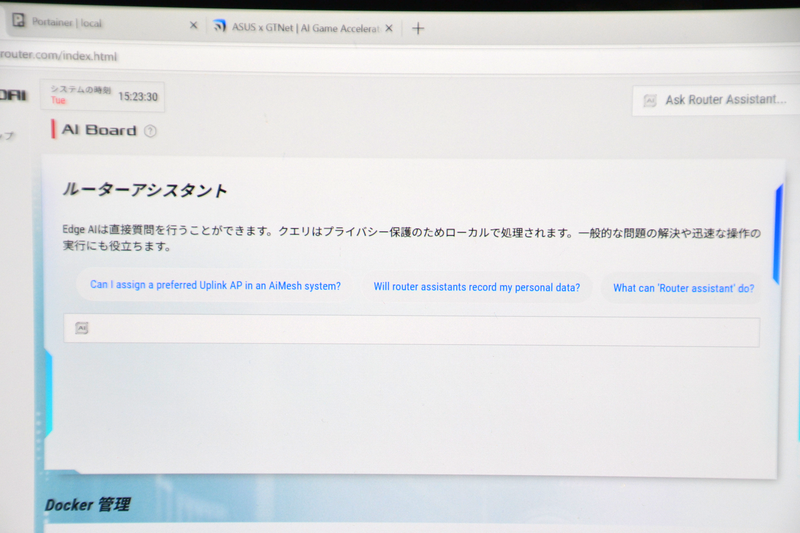Screen dimensions: 800x533
Task: Ask what 'Router assistant' can do
Action: point(683,288)
